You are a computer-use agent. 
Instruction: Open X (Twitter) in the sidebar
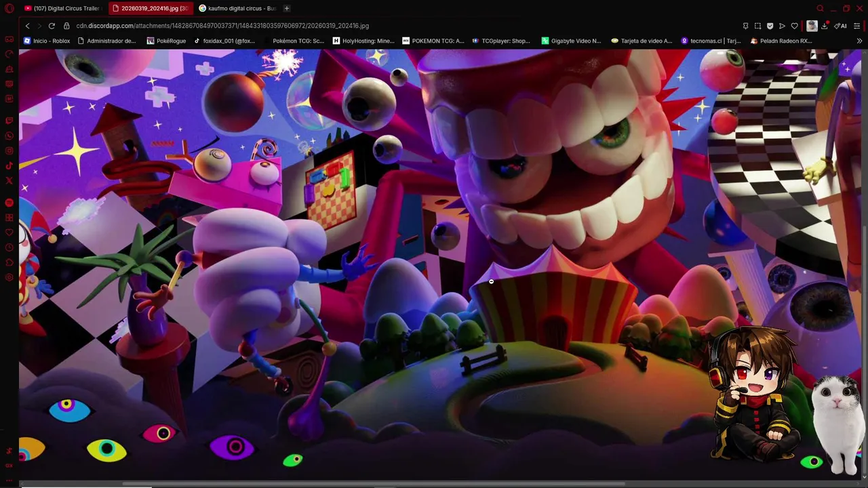coord(9,180)
